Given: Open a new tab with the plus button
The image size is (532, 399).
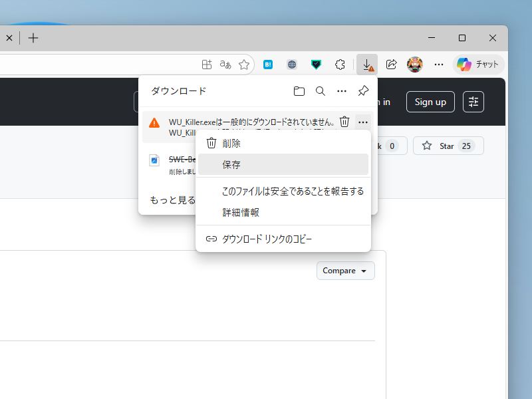Looking at the screenshot, I should (x=33, y=38).
